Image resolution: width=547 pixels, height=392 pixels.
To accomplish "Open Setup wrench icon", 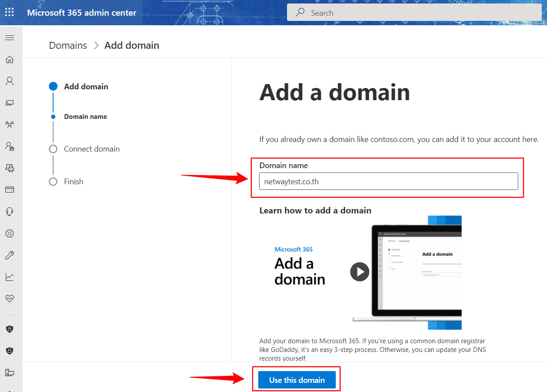I will (10, 255).
